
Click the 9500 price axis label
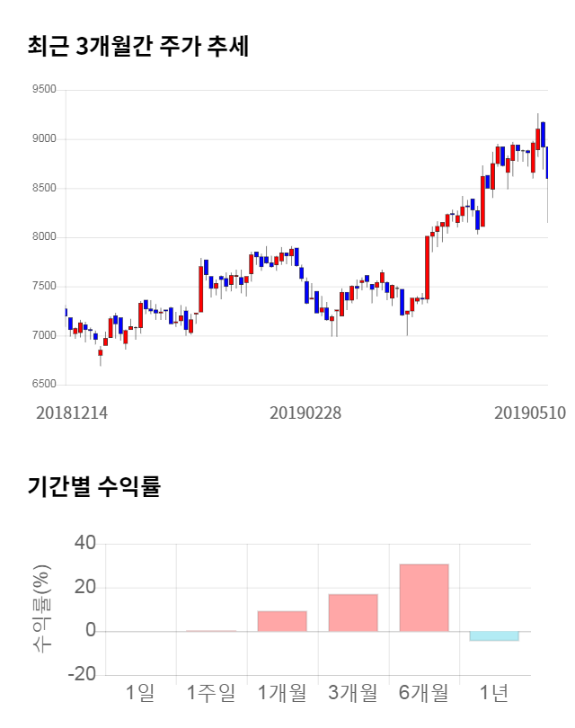(43, 90)
